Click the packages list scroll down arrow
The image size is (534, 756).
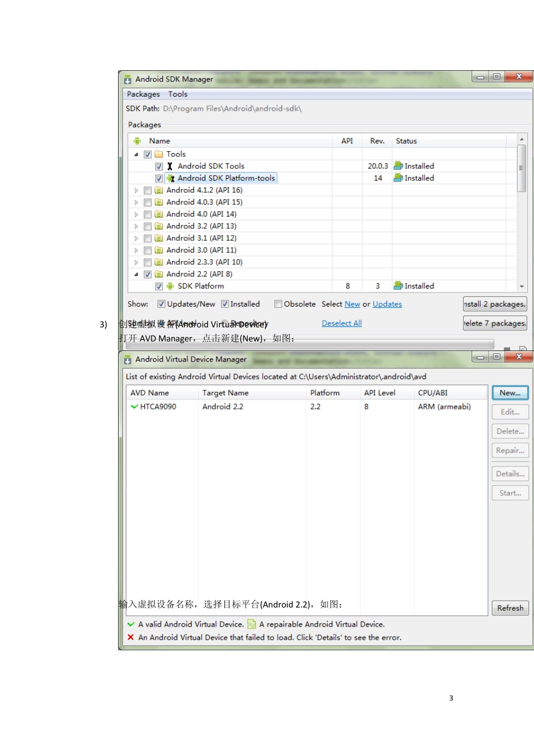click(x=522, y=286)
